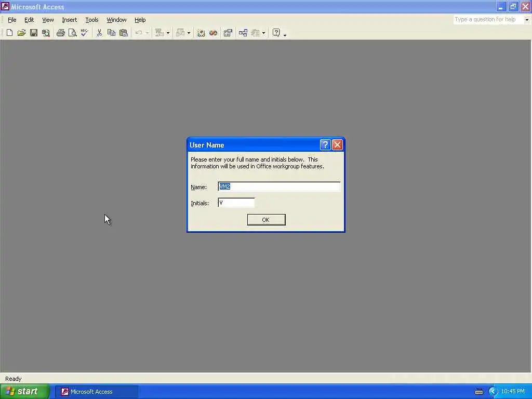Click the Open folder toolbar icon
532x399 pixels.
[21, 33]
